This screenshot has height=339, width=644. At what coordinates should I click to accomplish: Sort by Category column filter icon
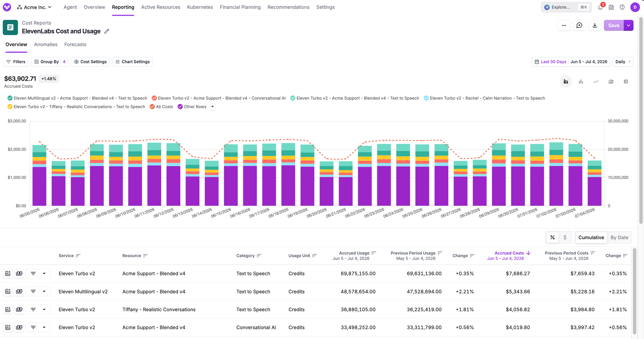tap(259, 256)
